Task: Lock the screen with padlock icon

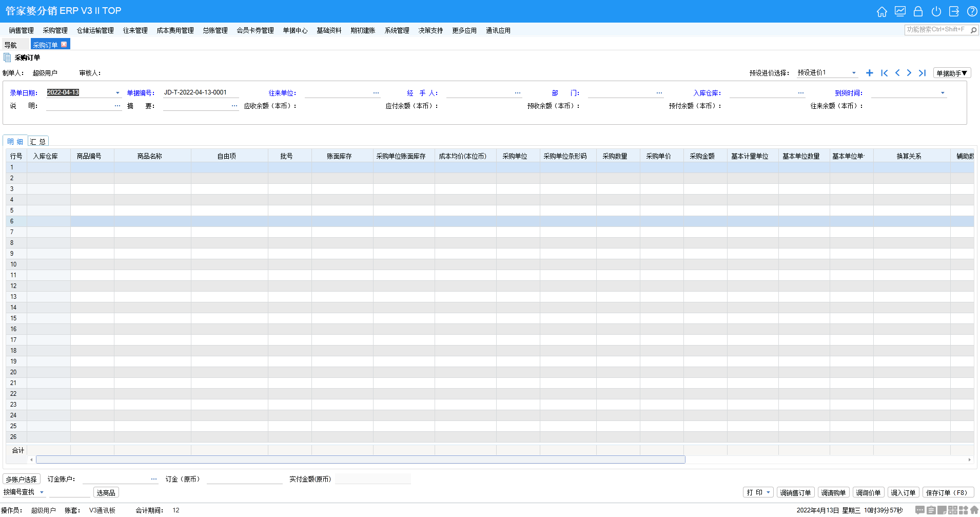Action: [x=918, y=11]
